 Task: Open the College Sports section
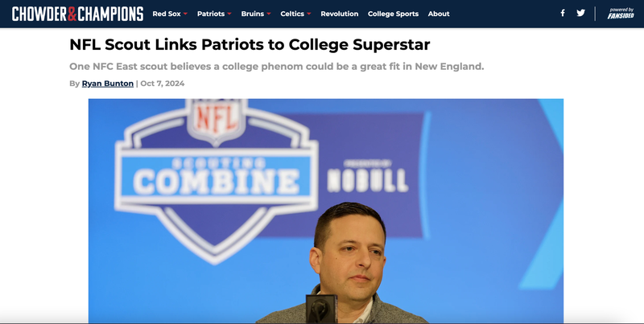[393, 14]
